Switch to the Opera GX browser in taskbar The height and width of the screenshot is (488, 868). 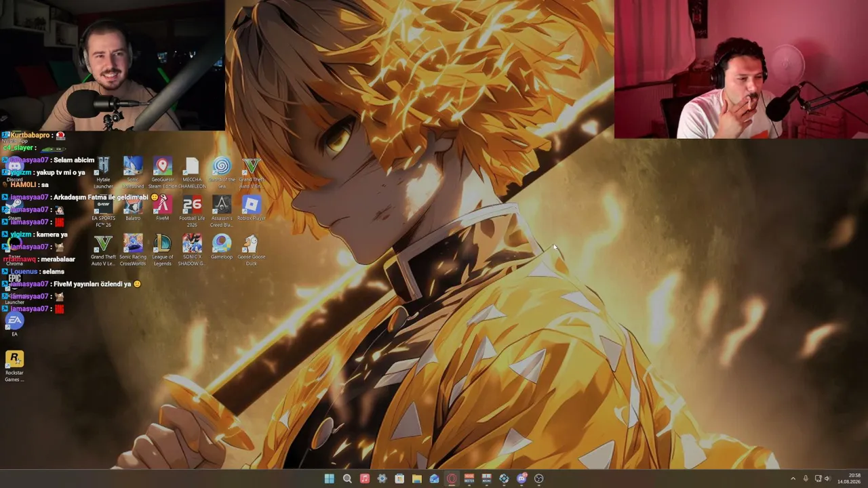(452, 479)
